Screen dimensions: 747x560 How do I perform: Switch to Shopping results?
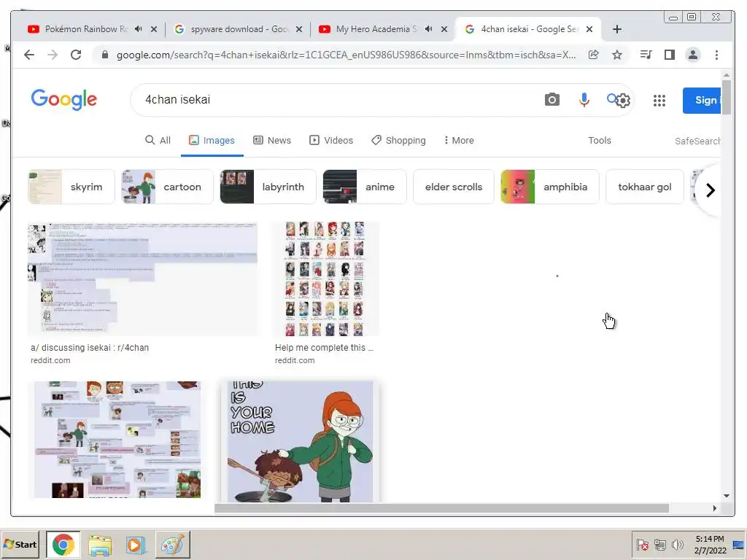click(x=398, y=141)
